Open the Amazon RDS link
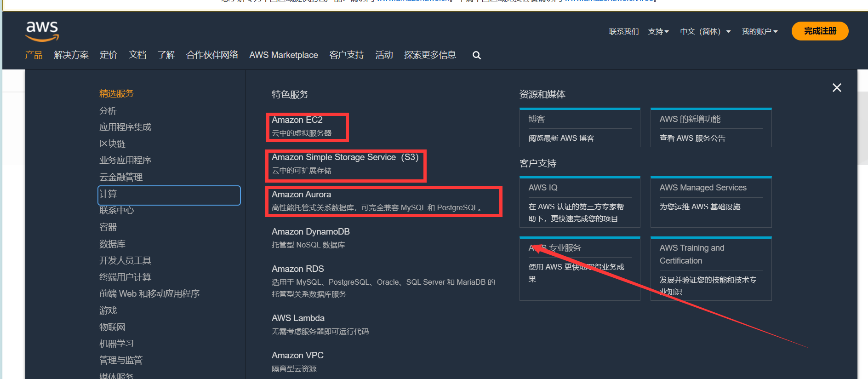The width and height of the screenshot is (868, 379). [x=297, y=269]
